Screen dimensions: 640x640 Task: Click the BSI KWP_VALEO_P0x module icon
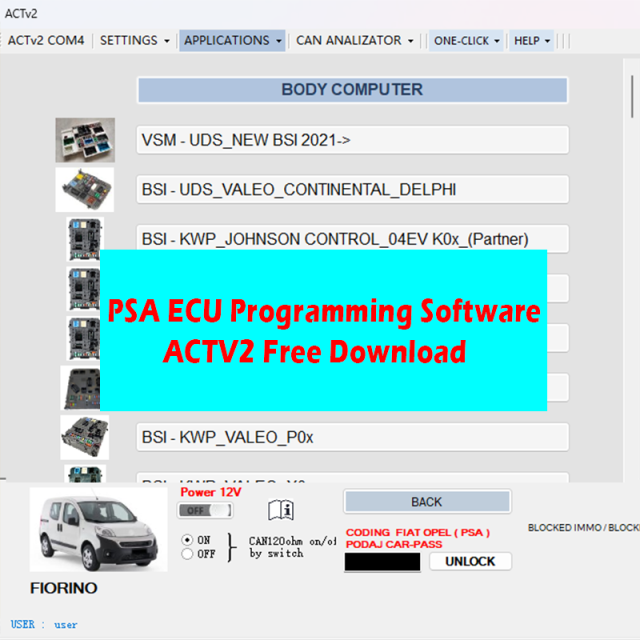point(84,437)
